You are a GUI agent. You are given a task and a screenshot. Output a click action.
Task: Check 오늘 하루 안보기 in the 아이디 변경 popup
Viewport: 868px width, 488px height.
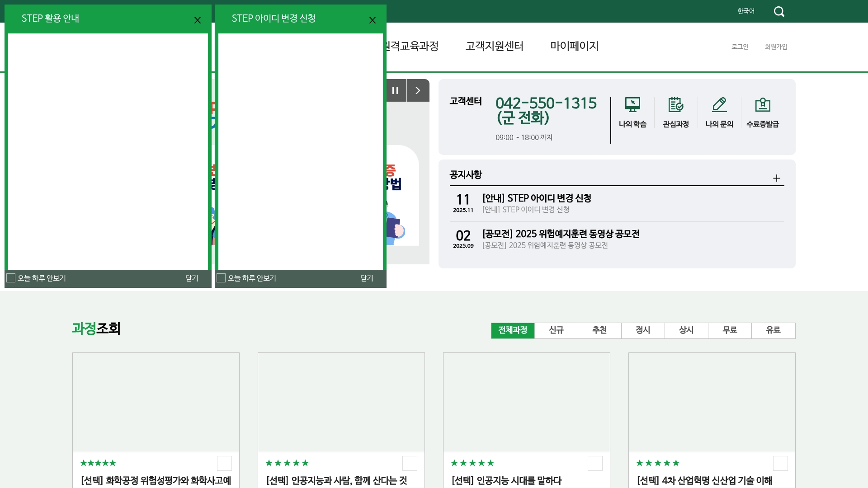coord(221,278)
